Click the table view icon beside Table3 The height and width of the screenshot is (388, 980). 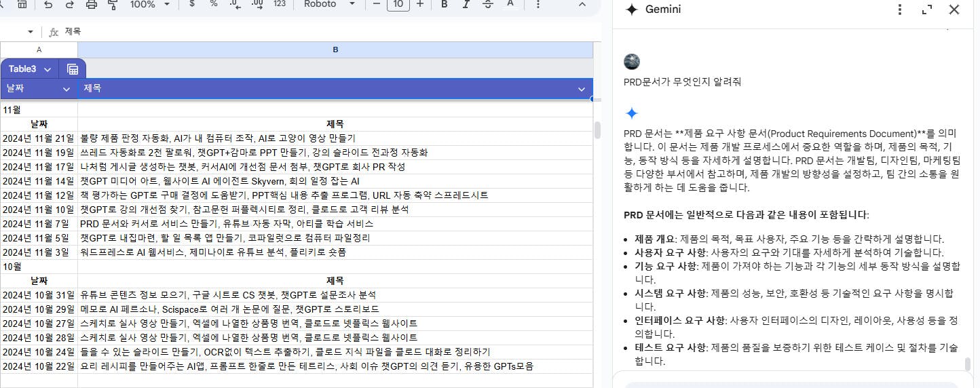73,69
